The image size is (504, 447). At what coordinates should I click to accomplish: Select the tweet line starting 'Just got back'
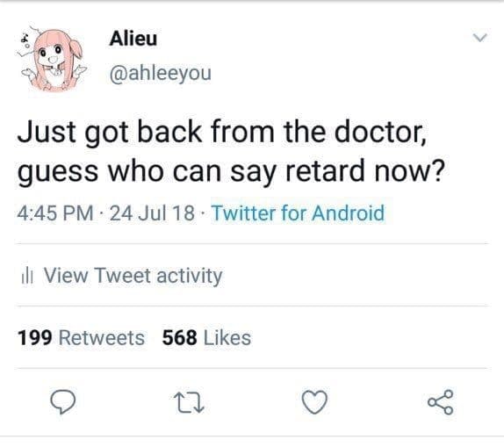coord(222,132)
